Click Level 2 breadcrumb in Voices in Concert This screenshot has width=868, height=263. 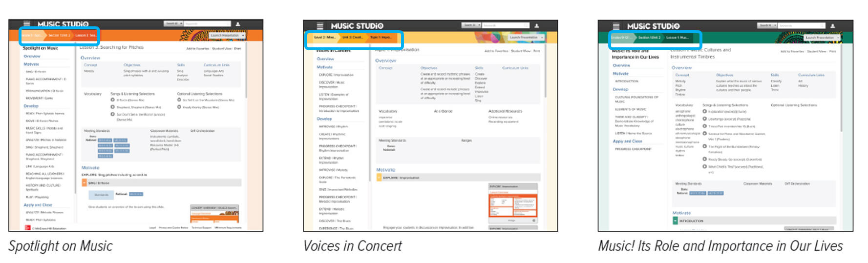click(x=324, y=37)
